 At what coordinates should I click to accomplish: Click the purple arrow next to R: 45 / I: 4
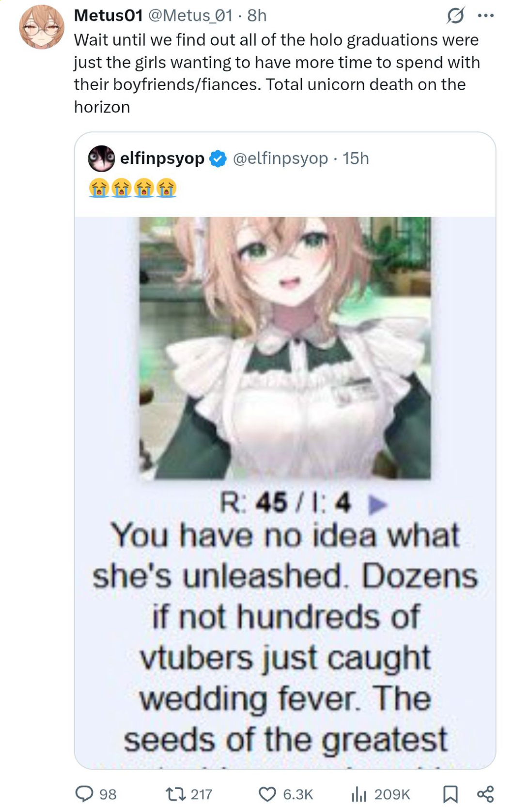[x=378, y=505]
